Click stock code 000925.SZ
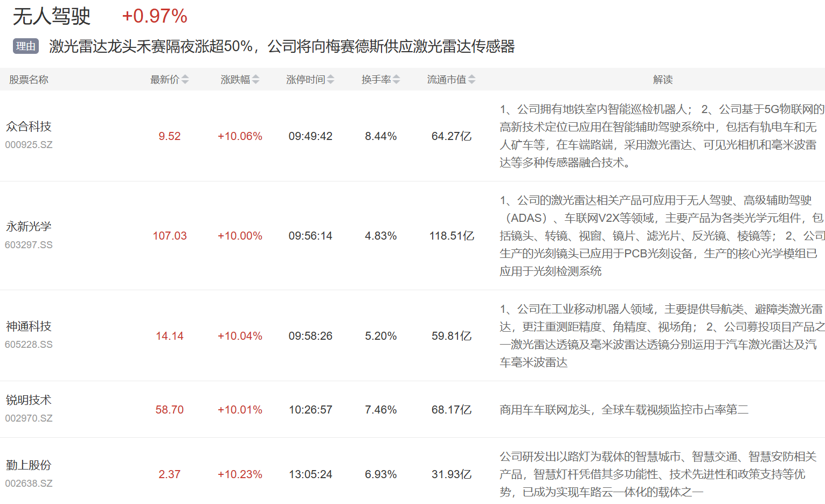 pyautogui.click(x=29, y=145)
